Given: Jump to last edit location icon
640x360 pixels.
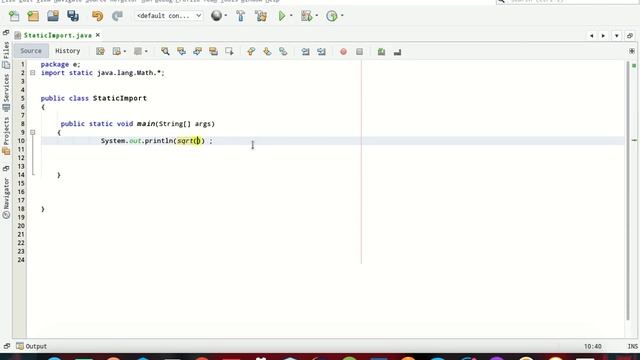Looking at the screenshot, I should (100, 51).
